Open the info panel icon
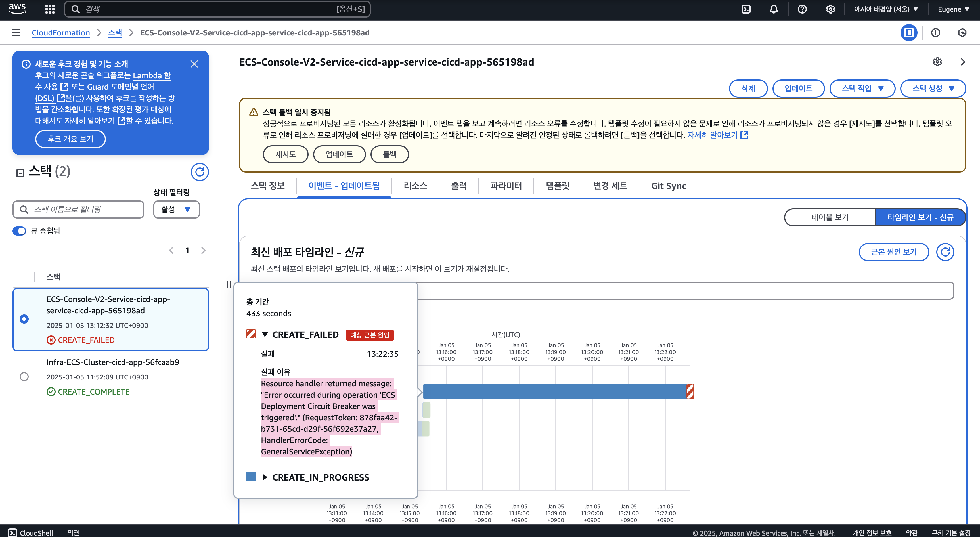 tap(935, 33)
